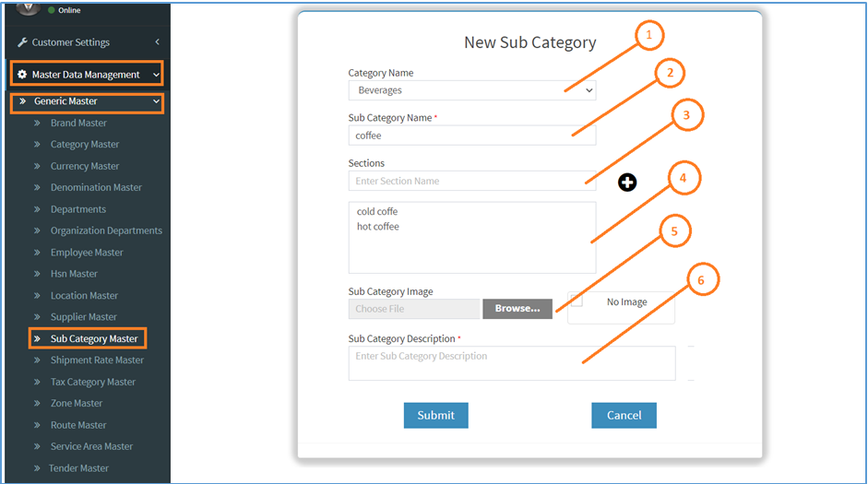Expand Customer Settings using the left chevron
Viewport: 868px width, 484px height.
pos(157,42)
